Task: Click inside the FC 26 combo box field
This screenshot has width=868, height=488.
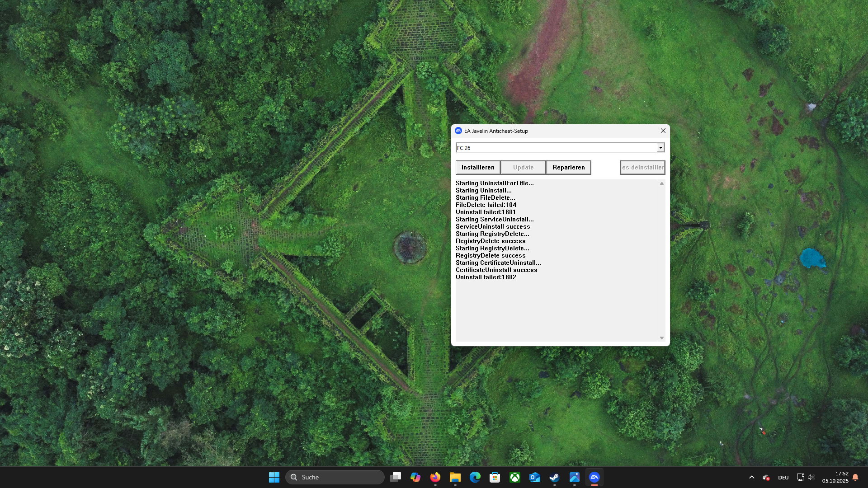Action: pos(556,148)
